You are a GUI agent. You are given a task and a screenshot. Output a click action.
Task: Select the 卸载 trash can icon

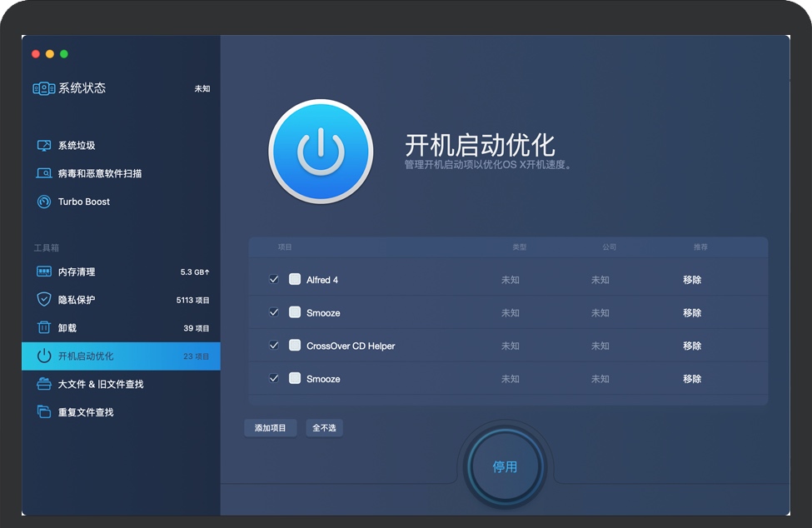(44, 328)
